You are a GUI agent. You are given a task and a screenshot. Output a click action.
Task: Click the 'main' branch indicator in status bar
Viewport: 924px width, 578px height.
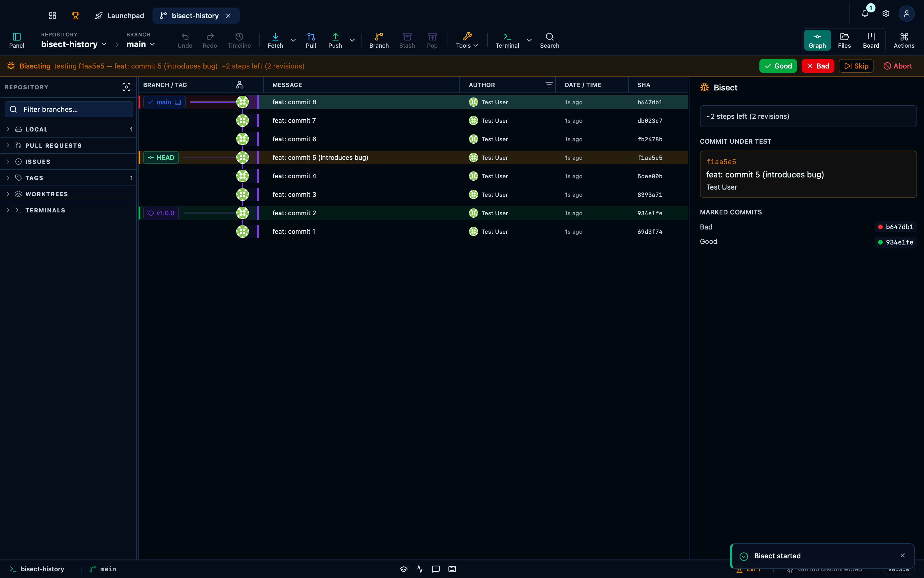(x=103, y=569)
